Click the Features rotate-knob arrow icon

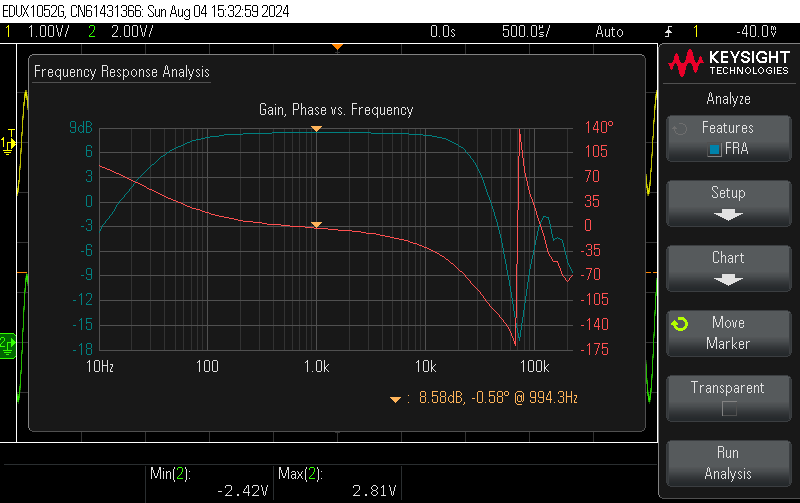click(x=680, y=129)
